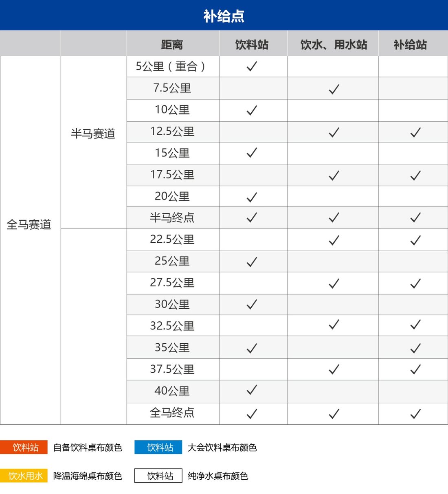The width and height of the screenshot is (448, 494).
Task: Click the 补给站 checkmark in the 全马终点 row
Action: coord(415,414)
